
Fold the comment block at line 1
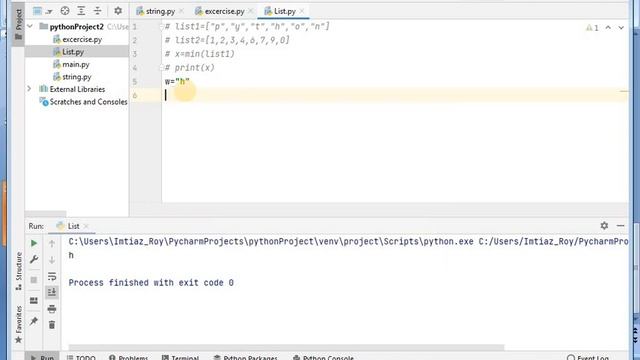click(162, 27)
